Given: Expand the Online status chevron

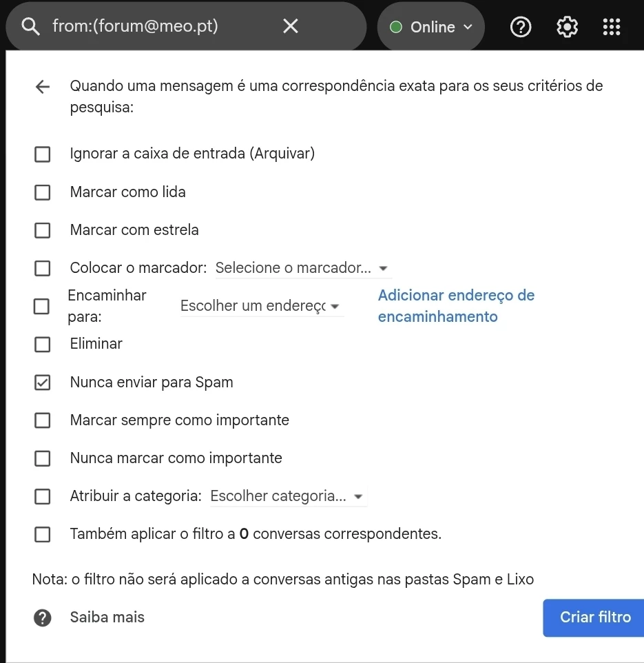Looking at the screenshot, I should click(468, 27).
